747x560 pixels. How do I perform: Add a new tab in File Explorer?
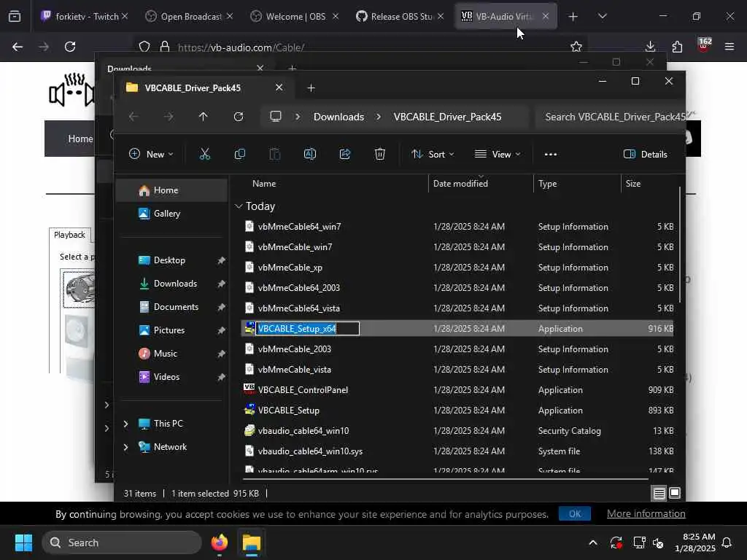click(311, 88)
